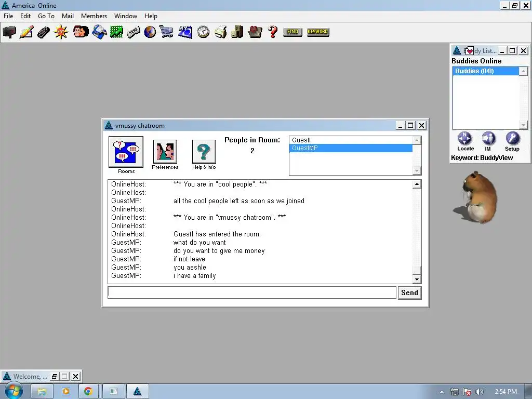Open the What's Hot starburst icon
The image size is (532, 399).
[61, 32]
